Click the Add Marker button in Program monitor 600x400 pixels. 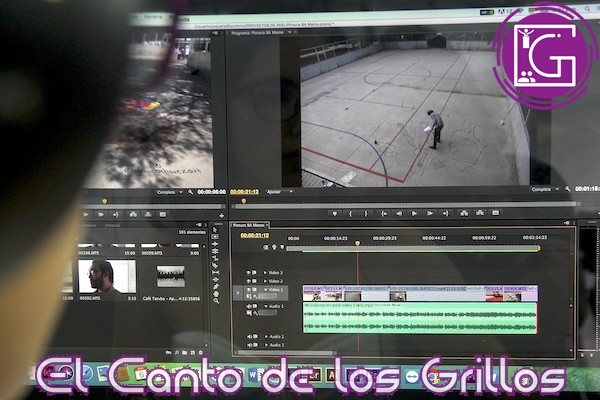tap(337, 213)
